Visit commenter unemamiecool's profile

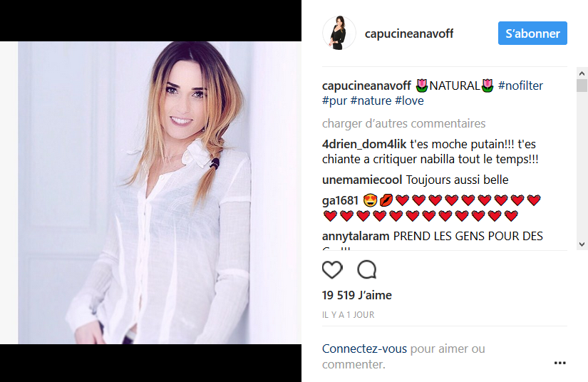[x=362, y=180]
